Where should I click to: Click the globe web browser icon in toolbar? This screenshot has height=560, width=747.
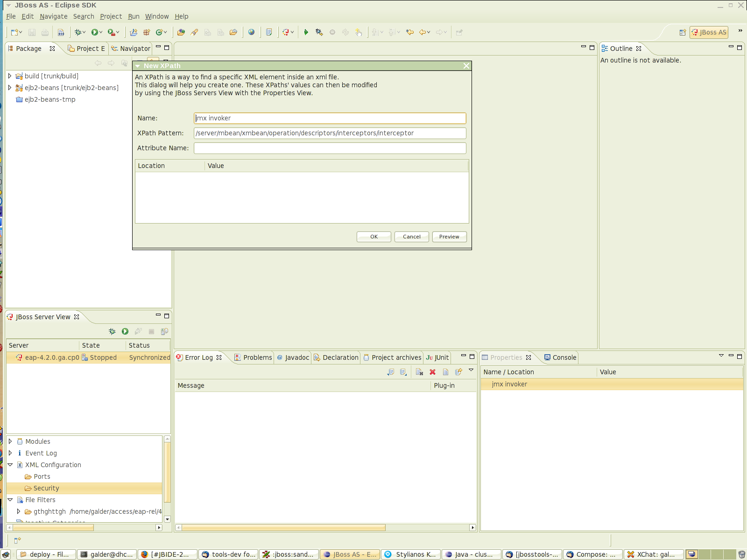click(x=252, y=32)
